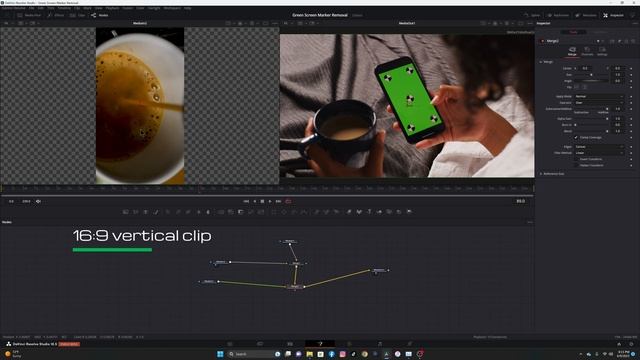Image resolution: width=640 pixels, height=360 pixels.
Task: Show the Clips panel
Action: click(78, 15)
